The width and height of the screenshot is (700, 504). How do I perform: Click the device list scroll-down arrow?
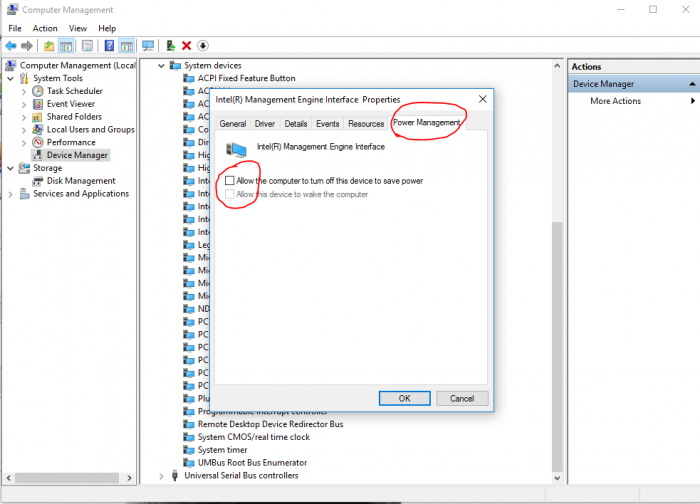pos(557,478)
